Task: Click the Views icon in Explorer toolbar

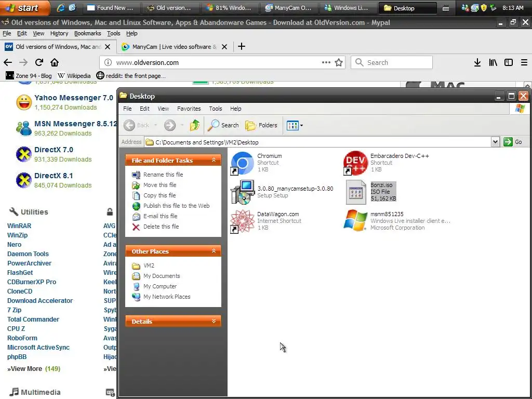Action: (292, 125)
